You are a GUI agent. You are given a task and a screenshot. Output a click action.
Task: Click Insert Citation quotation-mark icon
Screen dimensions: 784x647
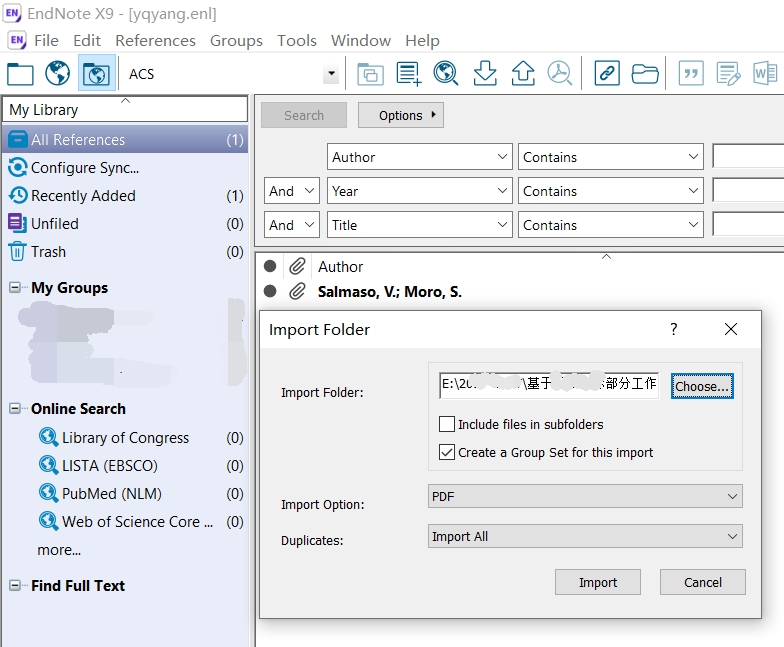click(x=691, y=74)
